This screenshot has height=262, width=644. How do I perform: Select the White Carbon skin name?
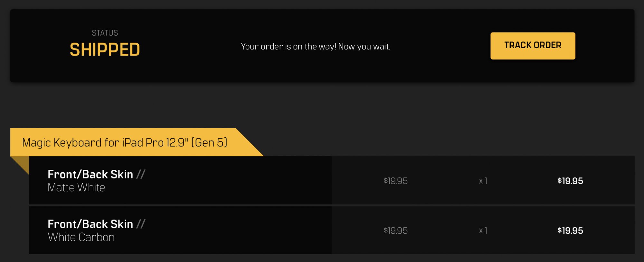(x=81, y=237)
